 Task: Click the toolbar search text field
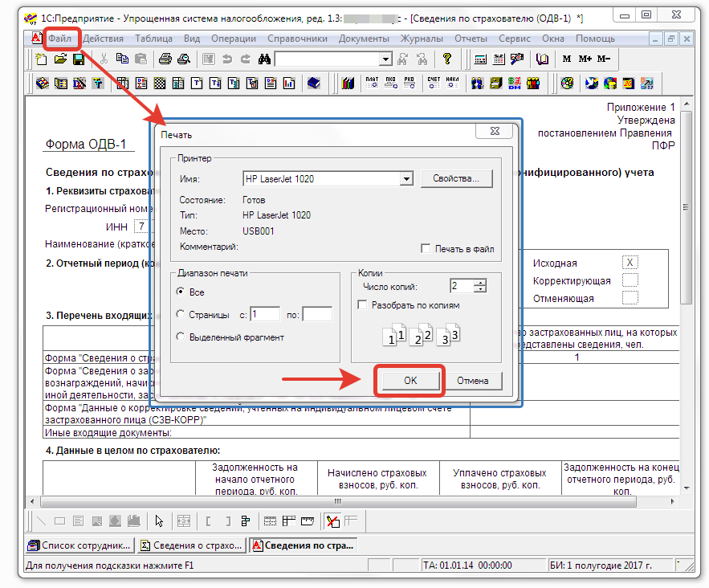(x=327, y=59)
